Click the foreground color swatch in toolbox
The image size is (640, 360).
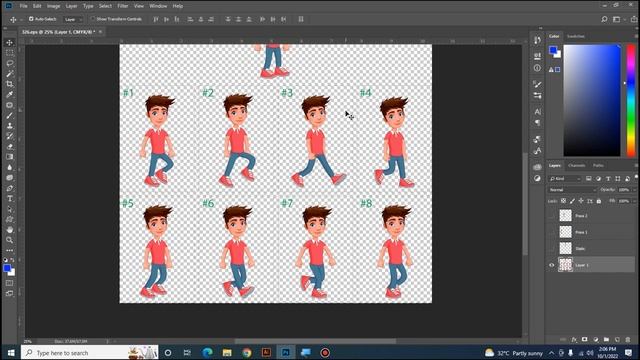click(x=7, y=268)
